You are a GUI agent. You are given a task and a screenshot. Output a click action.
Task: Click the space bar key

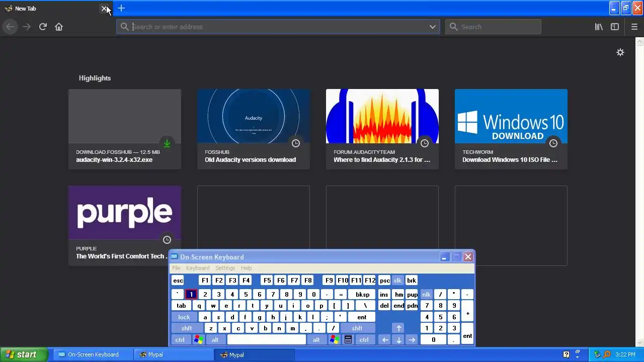(x=266, y=340)
